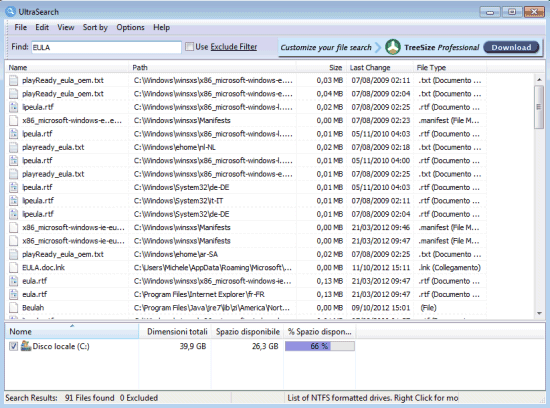Click icon of lpeula.rtf dated 07/08/2009 02:25
The image size is (550, 408).
click(13, 107)
